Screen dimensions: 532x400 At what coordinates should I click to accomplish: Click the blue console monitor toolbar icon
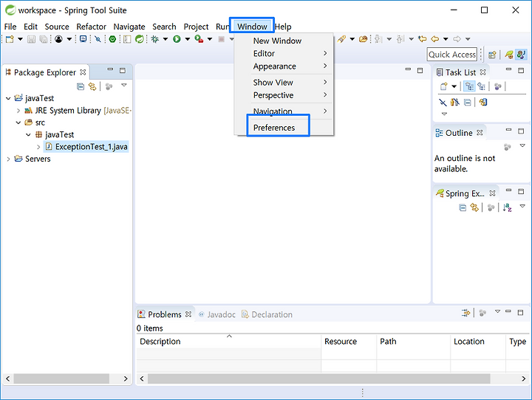[x=83, y=39]
